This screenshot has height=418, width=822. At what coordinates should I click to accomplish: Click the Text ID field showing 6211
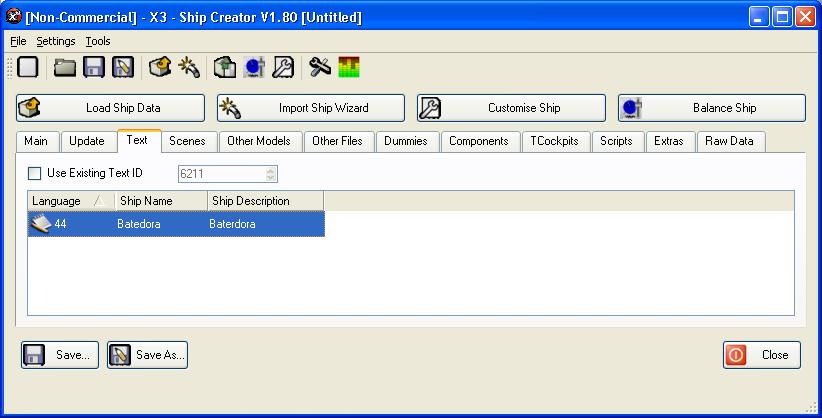click(x=228, y=174)
